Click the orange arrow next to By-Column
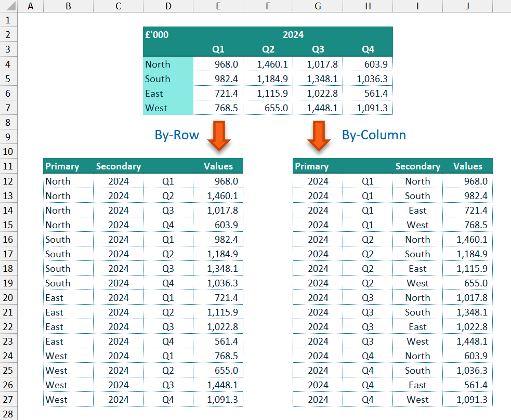This screenshot has width=511, height=420. click(x=319, y=136)
